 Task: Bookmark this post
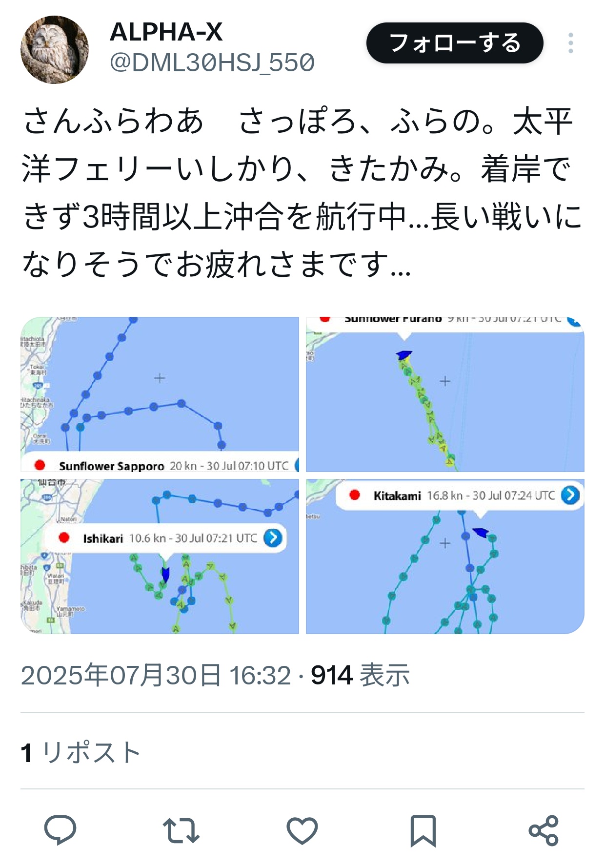click(x=423, y=830)
